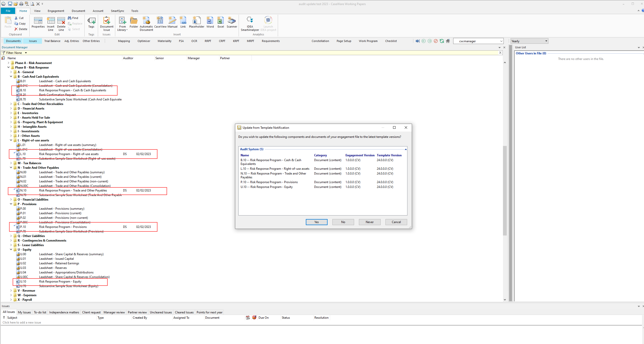Viewport: 644px width, 344px height.
Task: Expand the V - Revenue folder
Action: pyautogui.click(x=11, y=291)
